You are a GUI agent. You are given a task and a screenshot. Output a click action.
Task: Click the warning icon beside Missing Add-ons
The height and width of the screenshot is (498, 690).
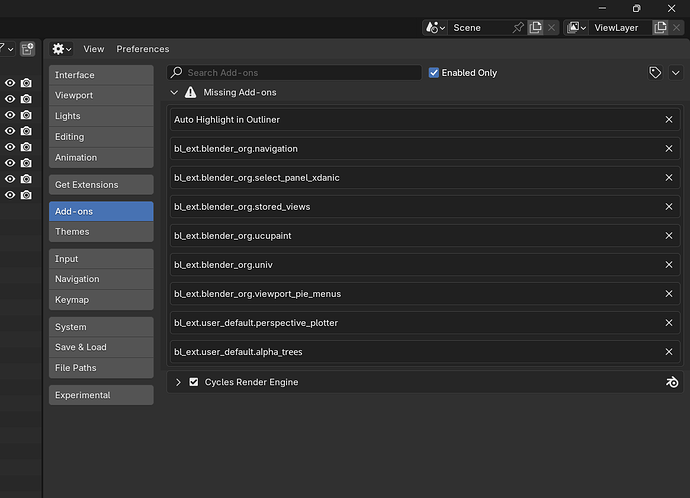coord(190,92)
